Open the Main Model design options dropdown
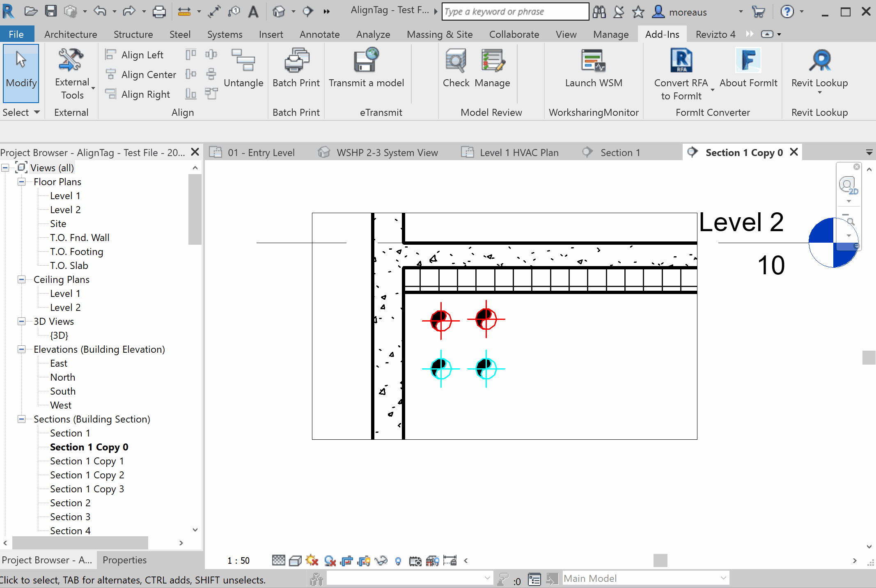The image size is (876, 588). pyautogui.click(x=723, y=578)
